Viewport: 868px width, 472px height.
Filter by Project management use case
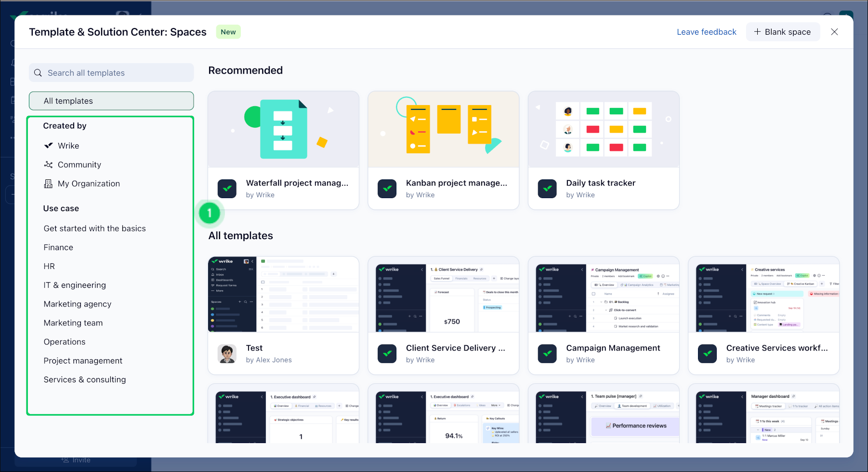(83, 361)
